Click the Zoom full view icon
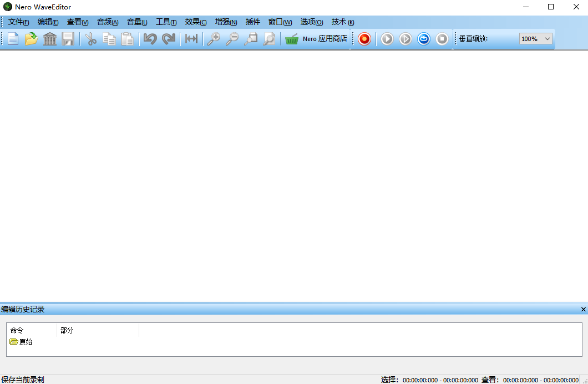 coord(269,39)
